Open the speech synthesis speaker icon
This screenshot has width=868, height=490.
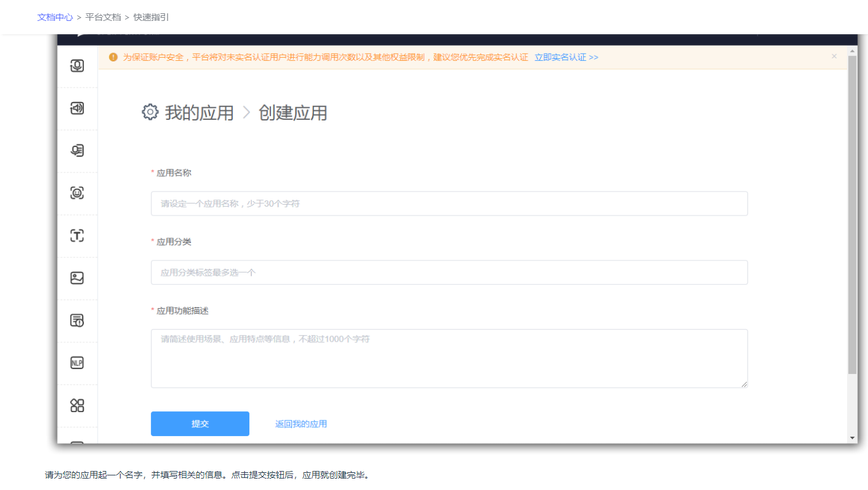click(x=77, y=108)
